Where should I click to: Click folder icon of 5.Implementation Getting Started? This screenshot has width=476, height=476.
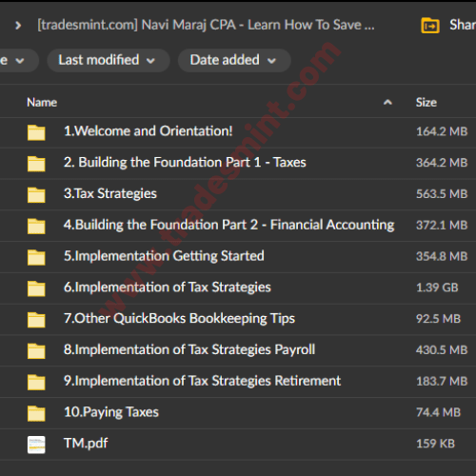click(x=36, y=257)
